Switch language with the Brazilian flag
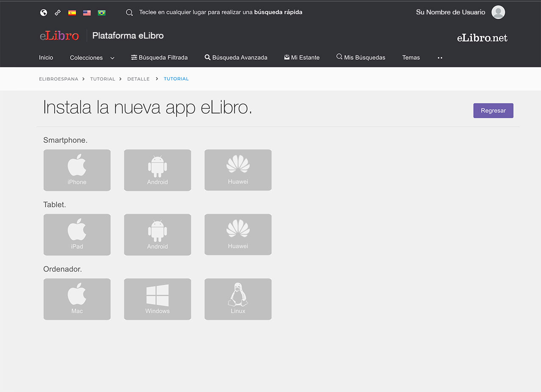541x392 pixels. (102, 13)
